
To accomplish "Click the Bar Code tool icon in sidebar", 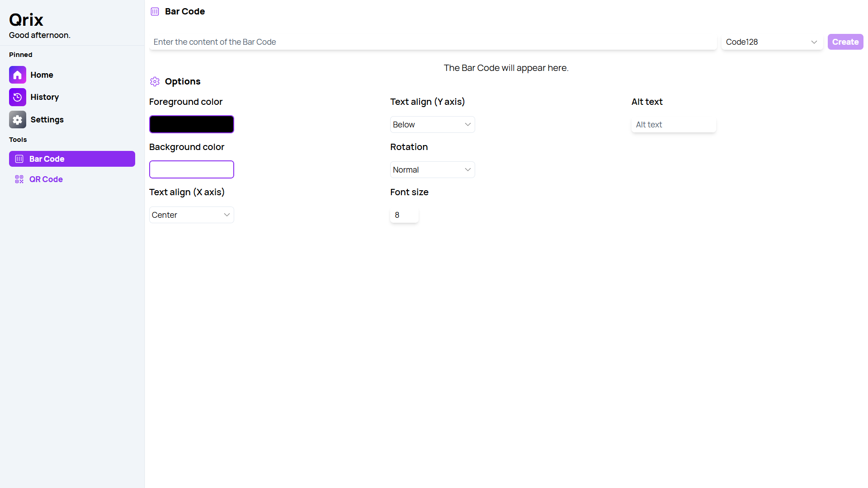I will coord(19,159).
